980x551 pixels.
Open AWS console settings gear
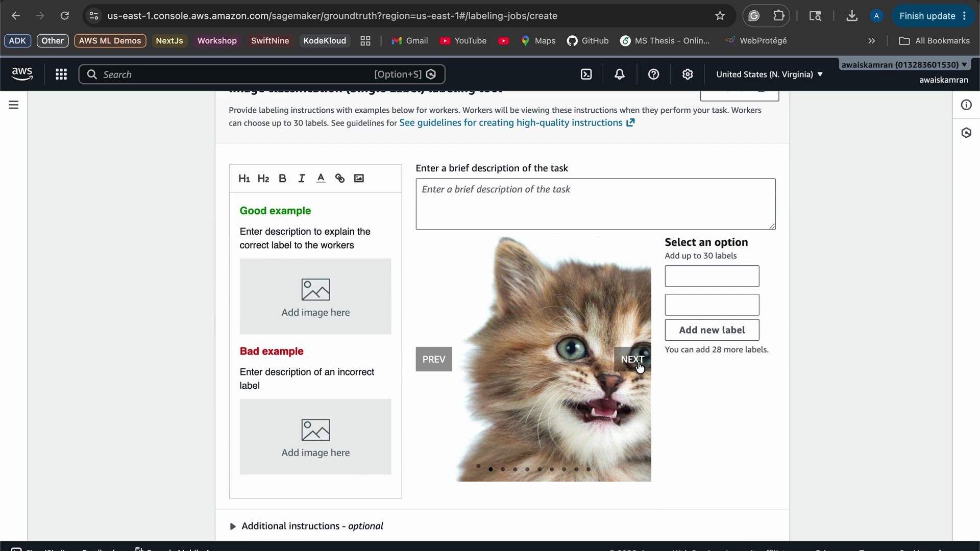(688, 74)
